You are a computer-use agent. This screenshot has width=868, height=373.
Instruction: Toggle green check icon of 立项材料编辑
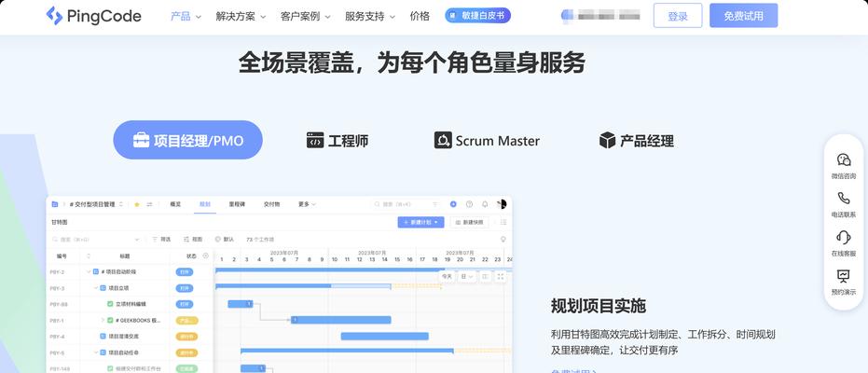(x=110, y=304)
